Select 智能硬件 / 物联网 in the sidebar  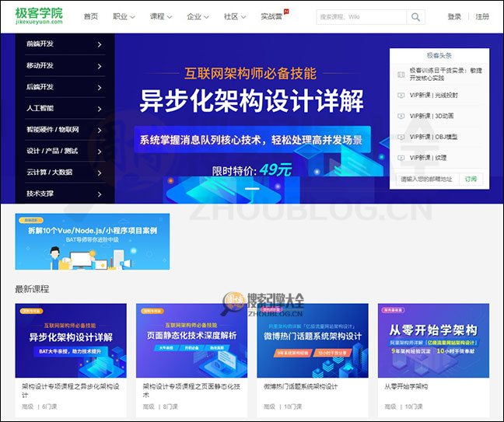(52, 130)
